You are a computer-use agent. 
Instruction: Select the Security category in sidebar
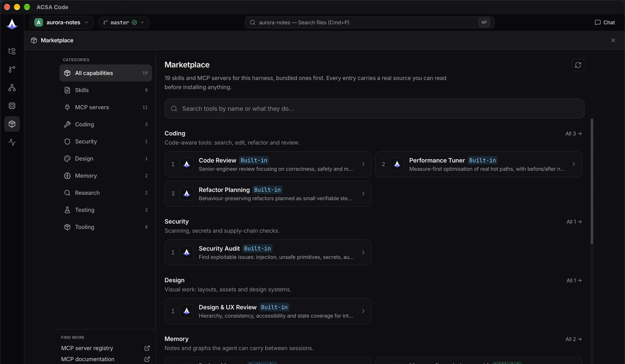pyautogui.click(x=106, y=141)
